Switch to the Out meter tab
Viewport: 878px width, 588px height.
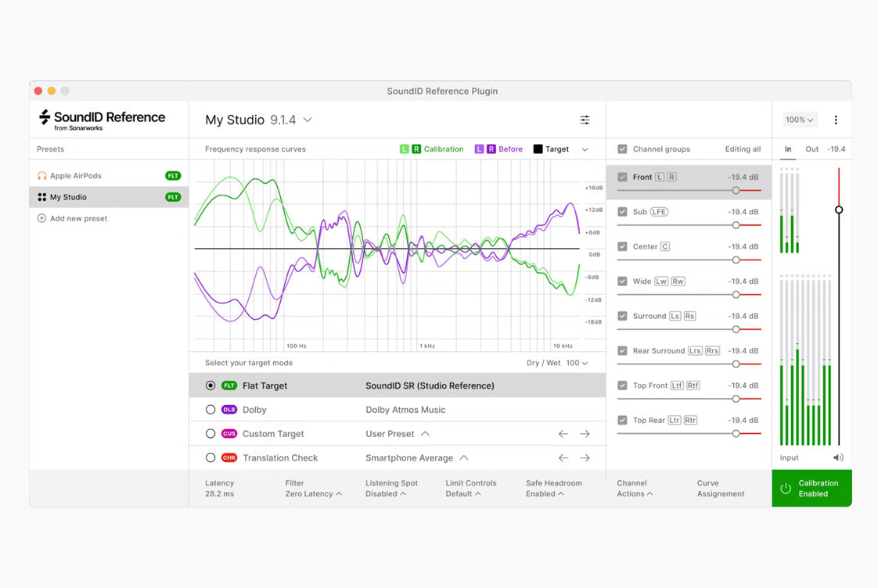point(811,149)
